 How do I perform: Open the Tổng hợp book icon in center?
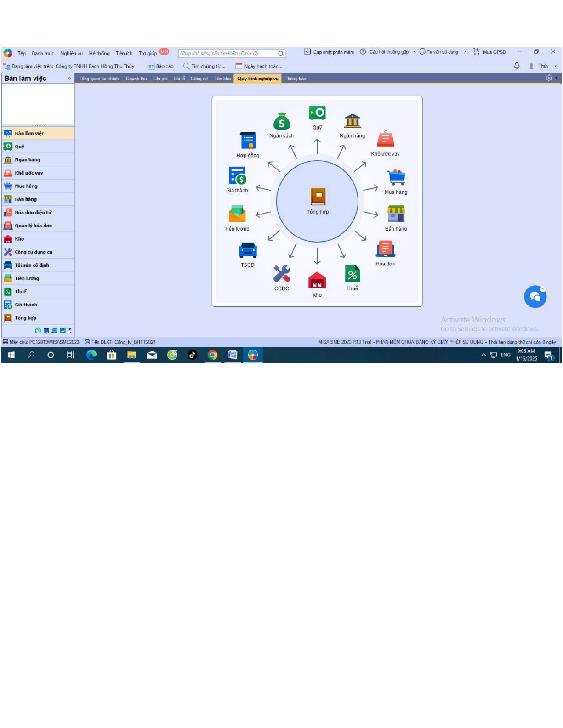[x=318, y=197]
